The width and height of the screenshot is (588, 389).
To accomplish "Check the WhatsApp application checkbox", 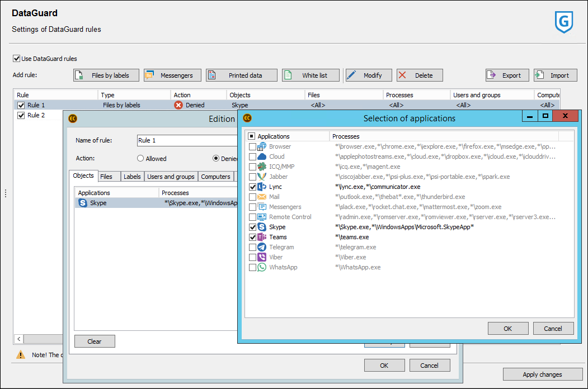I will [x=252, y=267].
